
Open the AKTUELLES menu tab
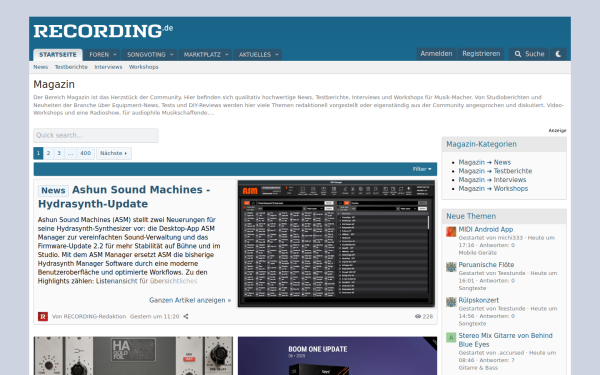click(255, 55)
